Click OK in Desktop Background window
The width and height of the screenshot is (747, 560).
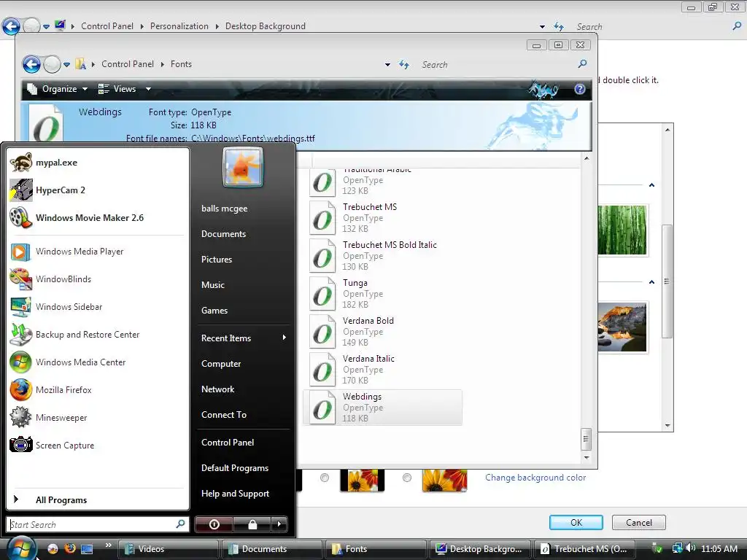576,522
